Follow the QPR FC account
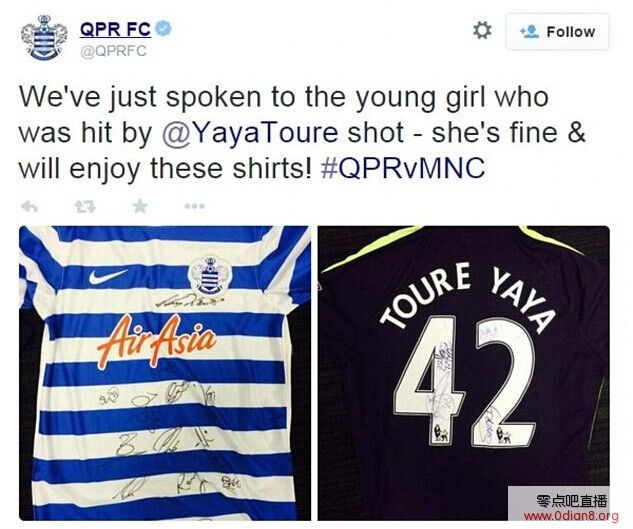The image size is (633, 529). tap(557, 32)
